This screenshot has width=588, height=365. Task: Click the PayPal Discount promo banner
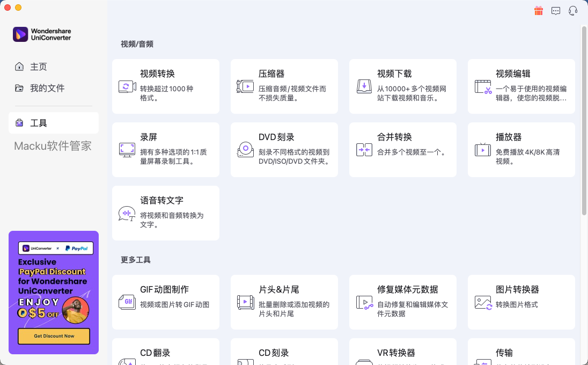[54, 293]
